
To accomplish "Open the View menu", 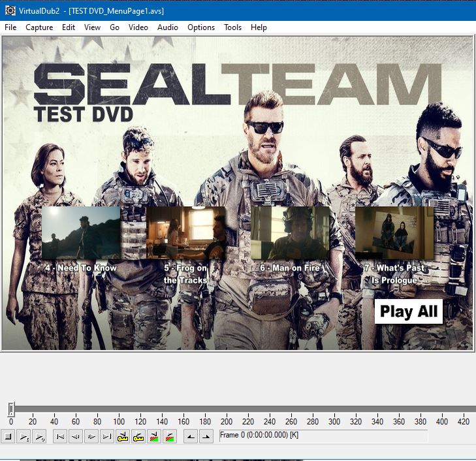I will 92,27.
